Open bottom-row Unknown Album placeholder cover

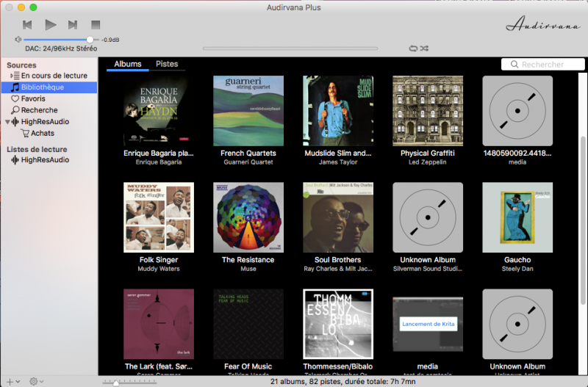(x=517, y=324)
